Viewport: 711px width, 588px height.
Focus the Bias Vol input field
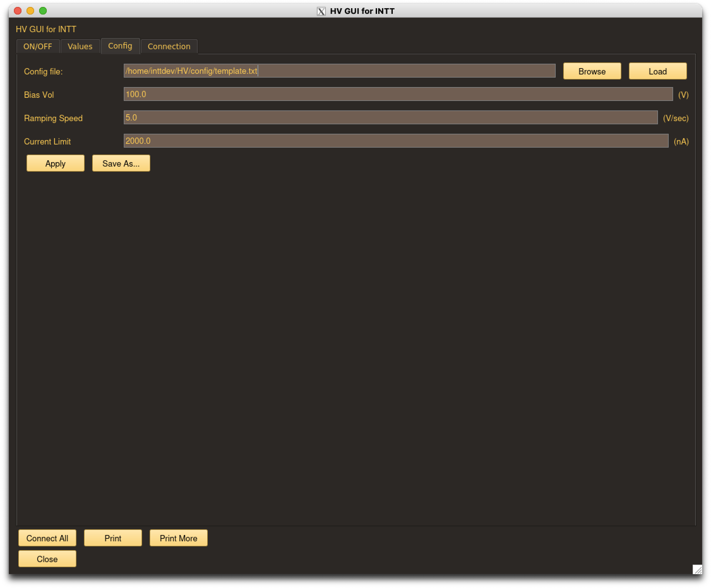398,94
